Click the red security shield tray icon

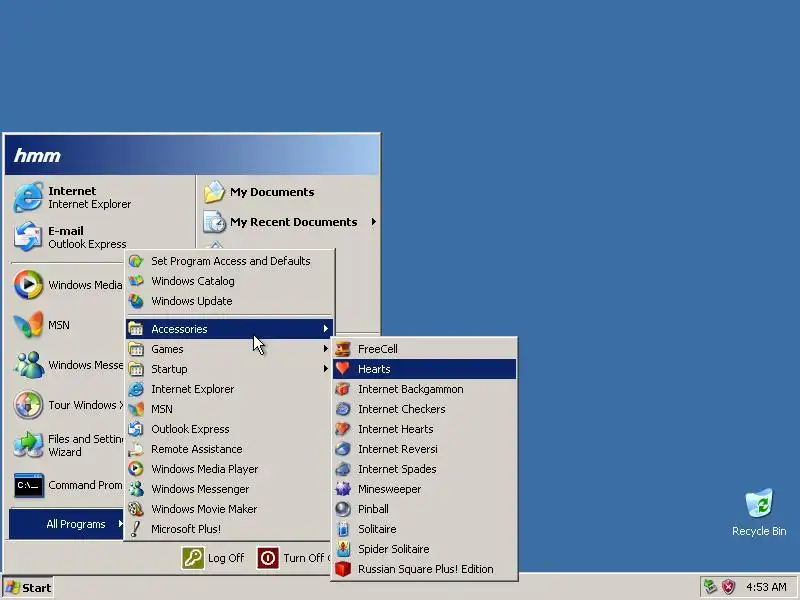pos(729,587)
